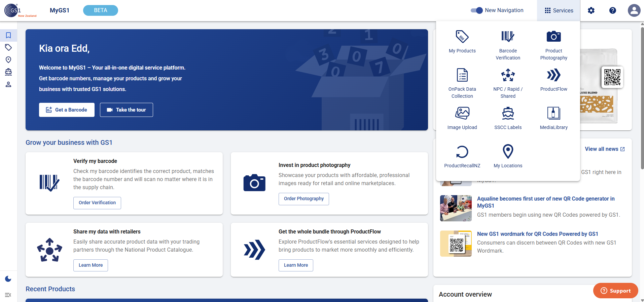Open My Locations service
The image size is (644, 302).
(508, 157)
